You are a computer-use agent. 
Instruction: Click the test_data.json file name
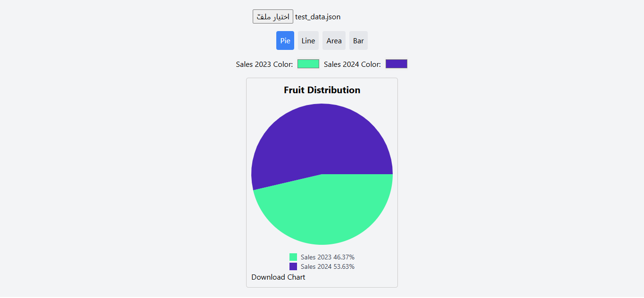point(318,17)
